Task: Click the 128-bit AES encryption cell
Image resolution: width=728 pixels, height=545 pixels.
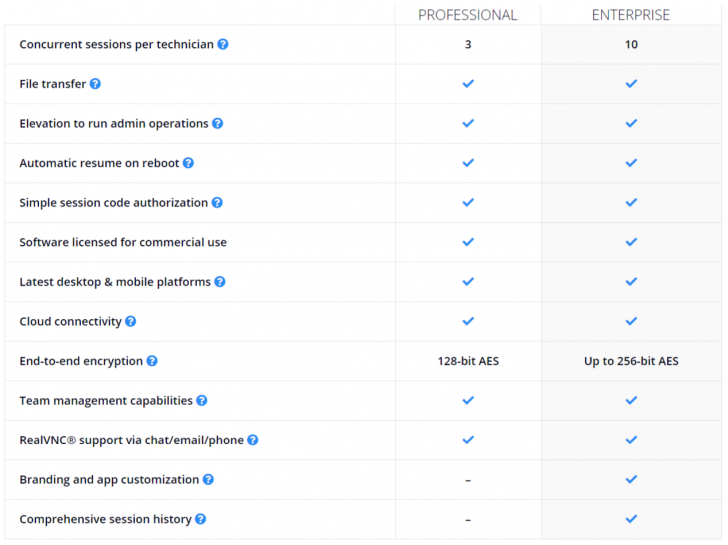Action: point(468,361)
